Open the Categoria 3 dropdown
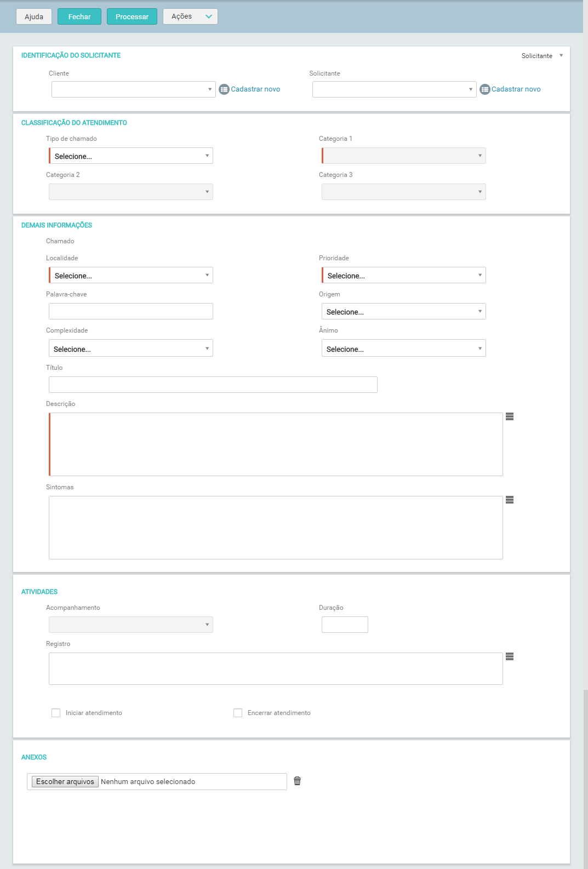The width and height of the screenshot is (588, 869). (404, 192)
